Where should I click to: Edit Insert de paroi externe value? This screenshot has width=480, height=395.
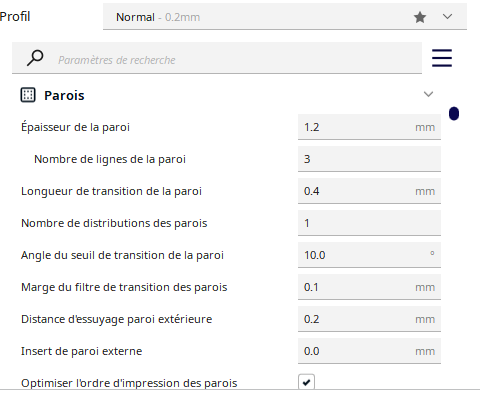(x=369, y=351)
